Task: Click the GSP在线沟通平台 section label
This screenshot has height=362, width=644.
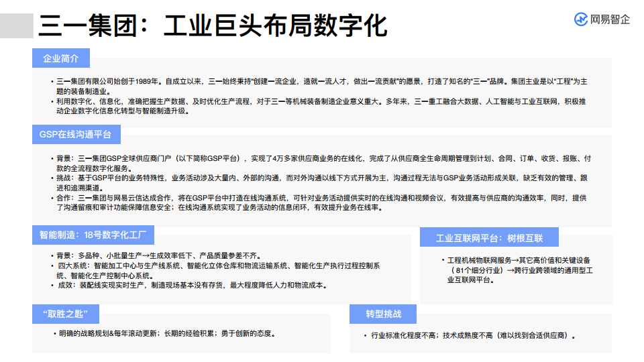Action: point(76,135)
